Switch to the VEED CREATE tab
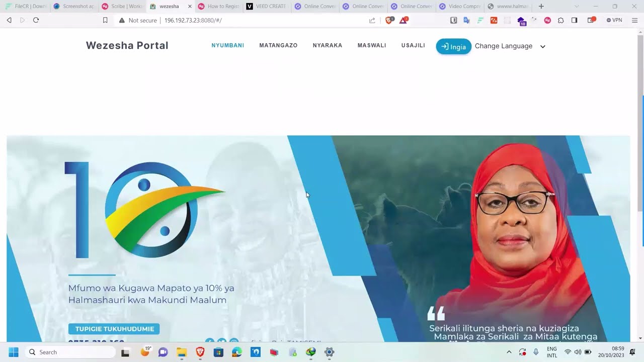Image resolution: width=644 pixels, height=362 pixels. tap(267, 7)
